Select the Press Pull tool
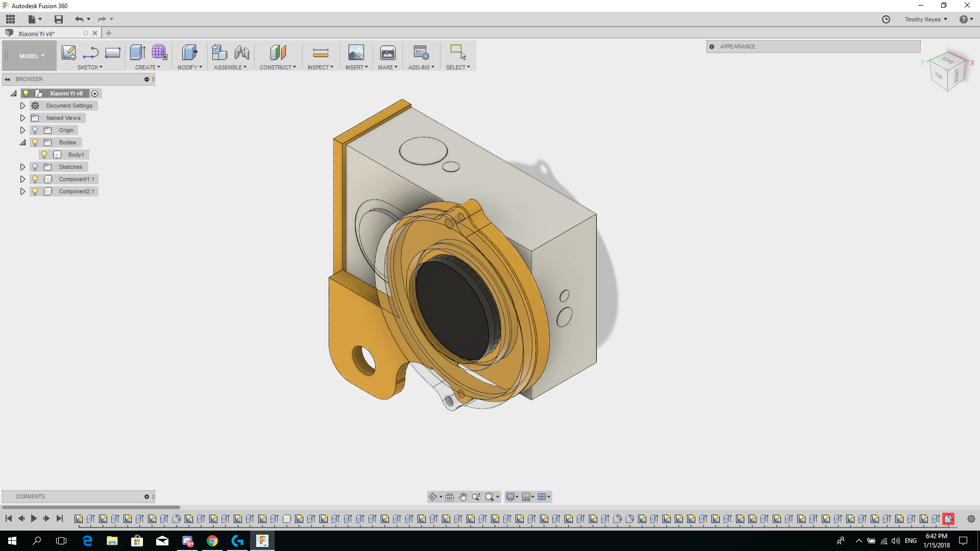The width and height of the screenshot is (980, 551). point(189,53)
